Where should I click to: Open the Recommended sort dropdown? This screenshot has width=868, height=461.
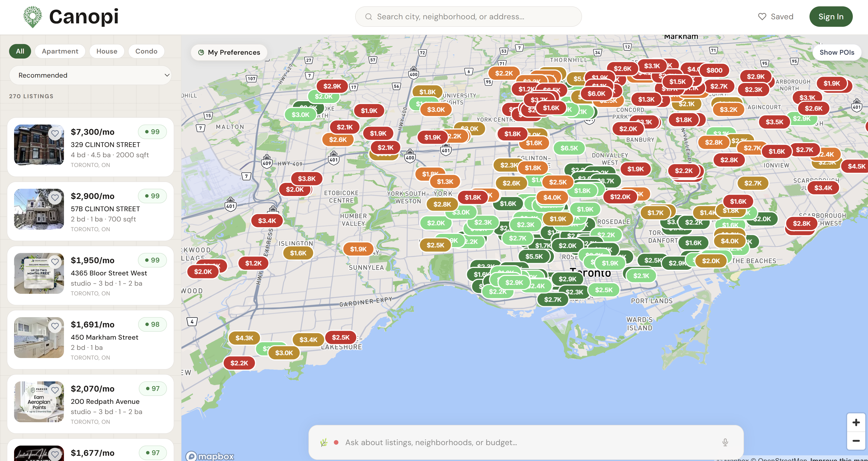point(90,75)
